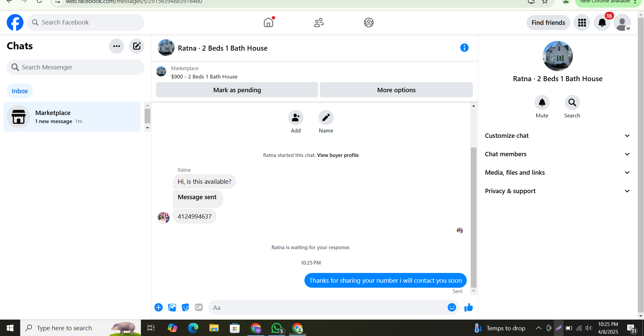The width and height of the screenshot is (644, 336).
Task: Mute the conversation with bell icon
Action: point(542,103)
